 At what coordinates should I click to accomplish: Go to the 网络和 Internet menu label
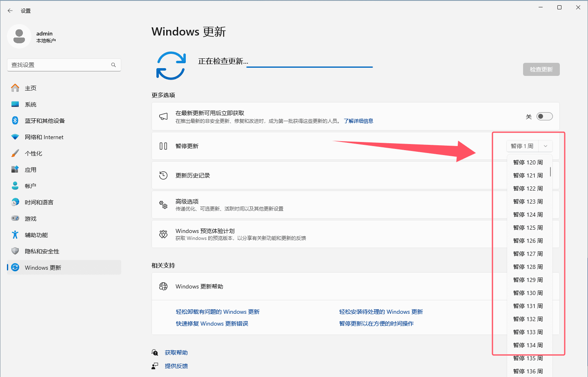44,137
